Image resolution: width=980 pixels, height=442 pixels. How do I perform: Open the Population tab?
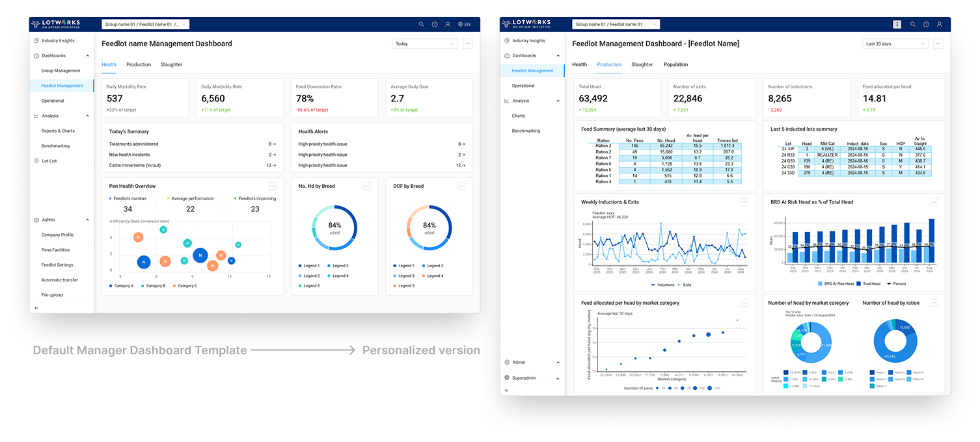tap(675, 64)
